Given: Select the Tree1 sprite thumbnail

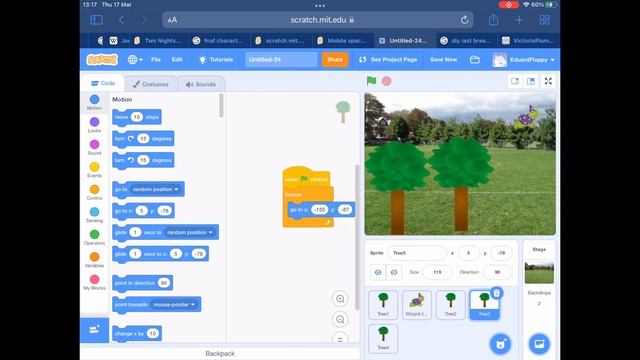Looking at the screenshot, I should click(x=383, y=304).
